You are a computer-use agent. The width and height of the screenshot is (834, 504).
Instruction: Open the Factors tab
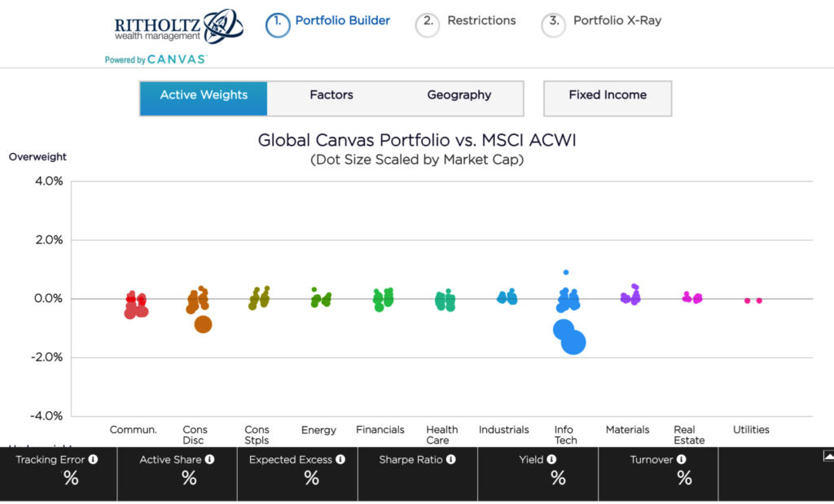coord(331,95)
